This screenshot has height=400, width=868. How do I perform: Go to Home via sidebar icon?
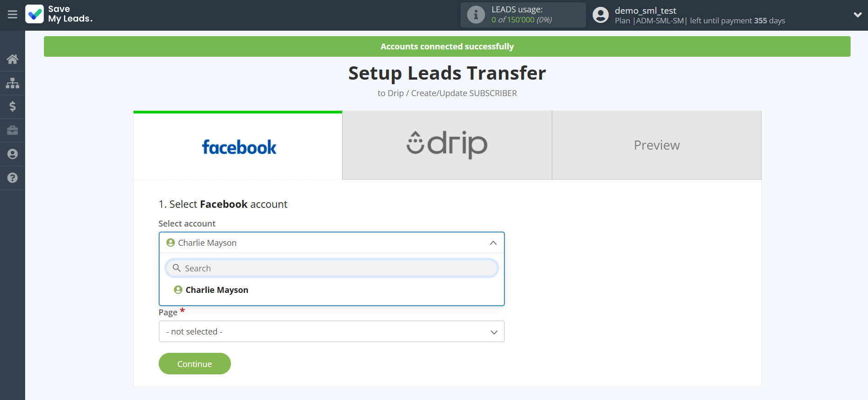[12, 59]
